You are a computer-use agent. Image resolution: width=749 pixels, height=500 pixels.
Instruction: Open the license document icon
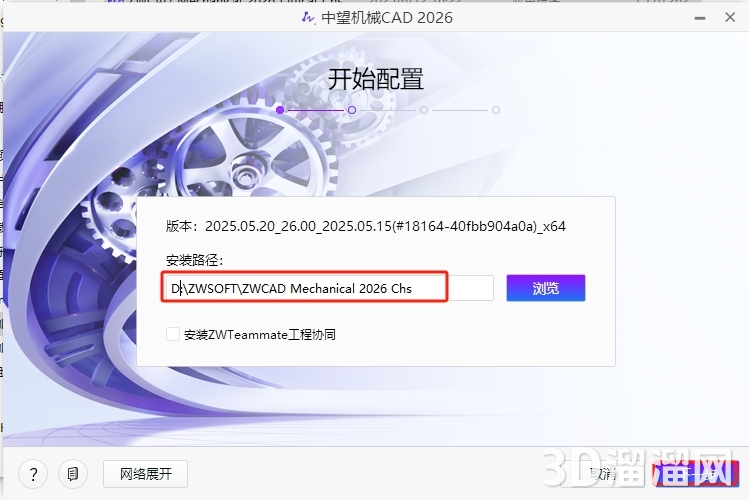click(73, 474)
